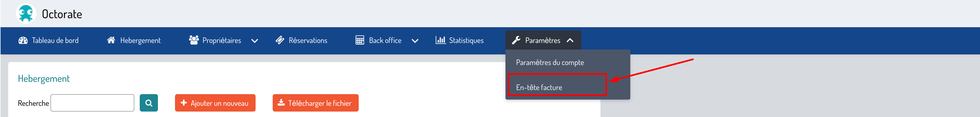Click the Tableau de bord dashboard icon
This screenshot has width=980, height=117.
point(23,40)
